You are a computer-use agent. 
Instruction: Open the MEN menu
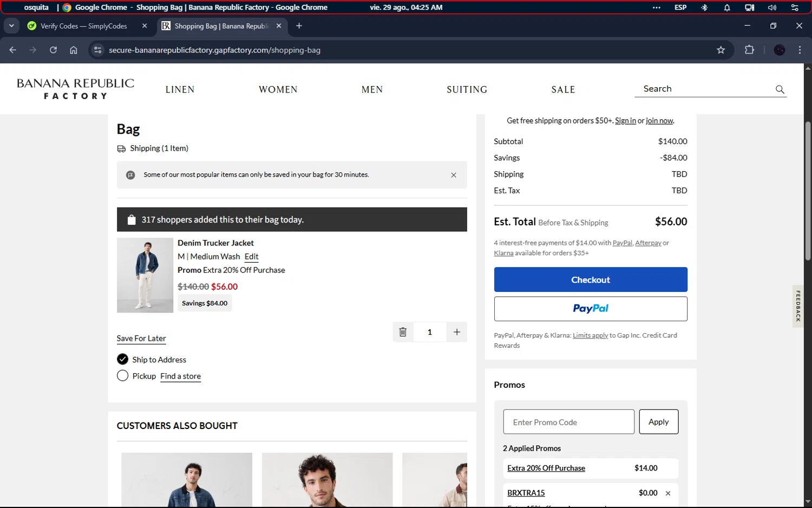(x=372, y=89)
